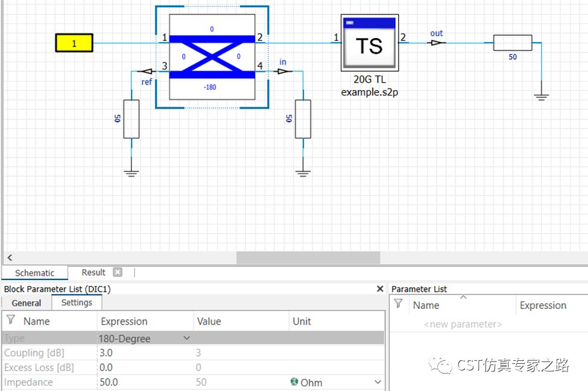Edit the Coupling [dB] expression 3.0
This screenshot has height=391, width=588.
(x=145, y=353)
